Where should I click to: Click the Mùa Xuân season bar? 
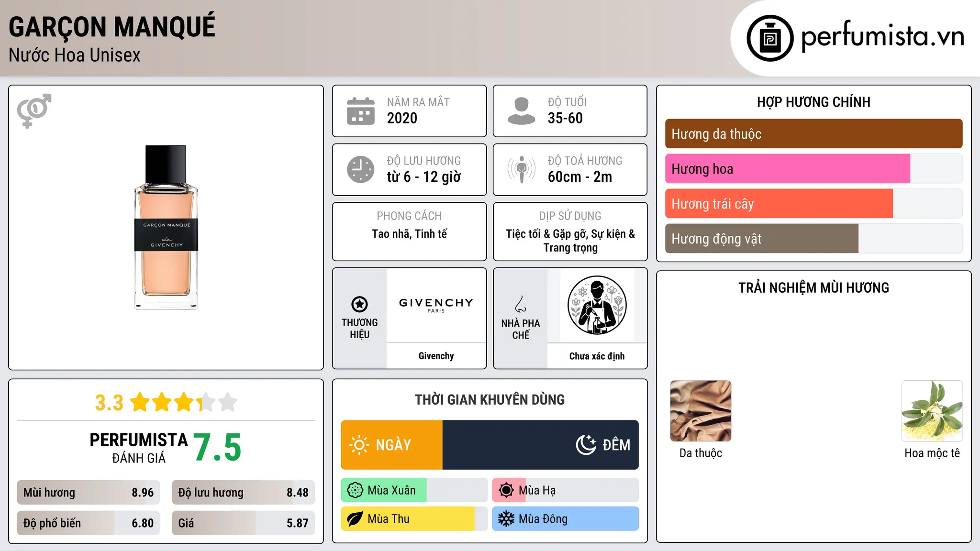414,490
